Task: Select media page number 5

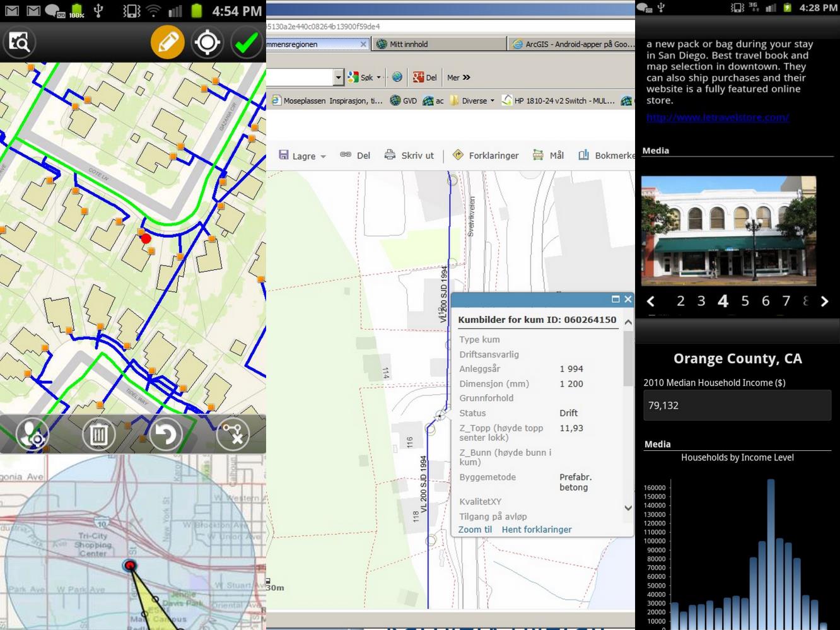Action: (x=745, y=301)
